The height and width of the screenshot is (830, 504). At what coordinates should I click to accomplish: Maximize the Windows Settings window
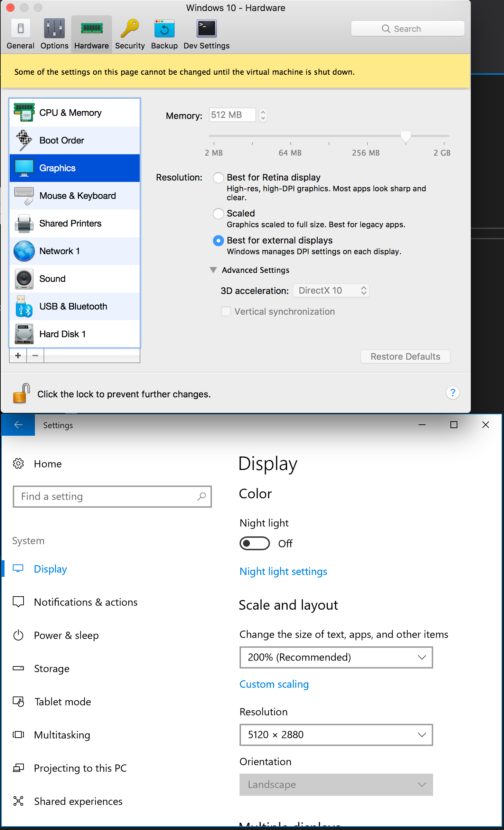point(454,425)
